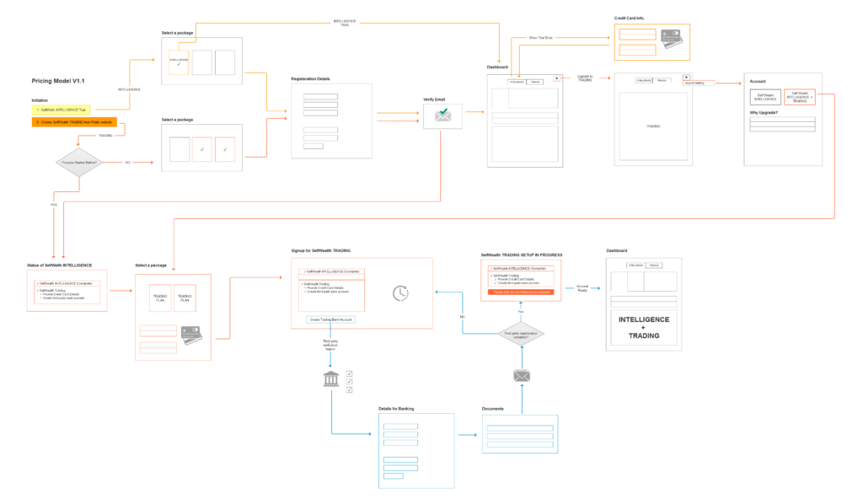
Task: Switch to INTELLIGENCE tab in first Dashboard
Action: click(517, 82)
